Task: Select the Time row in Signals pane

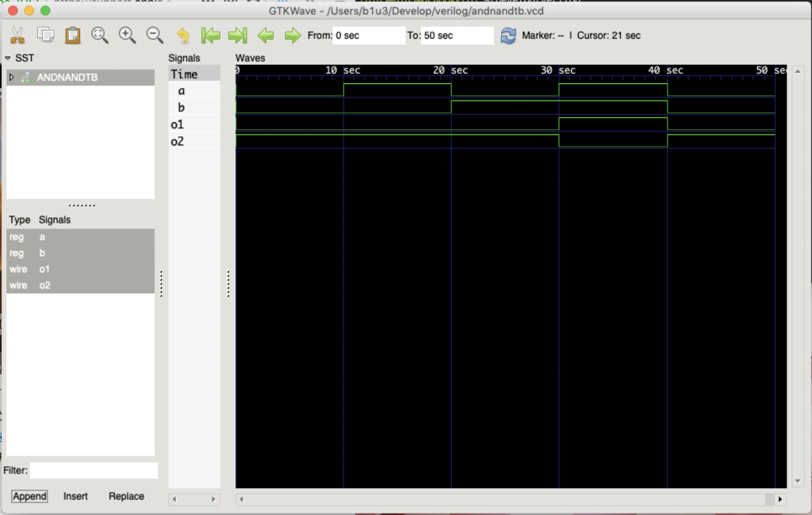Action: pos(194,74)
